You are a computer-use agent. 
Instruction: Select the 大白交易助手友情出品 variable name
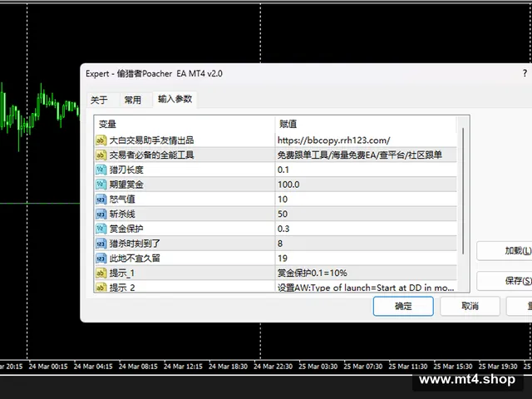coord(151,140)
